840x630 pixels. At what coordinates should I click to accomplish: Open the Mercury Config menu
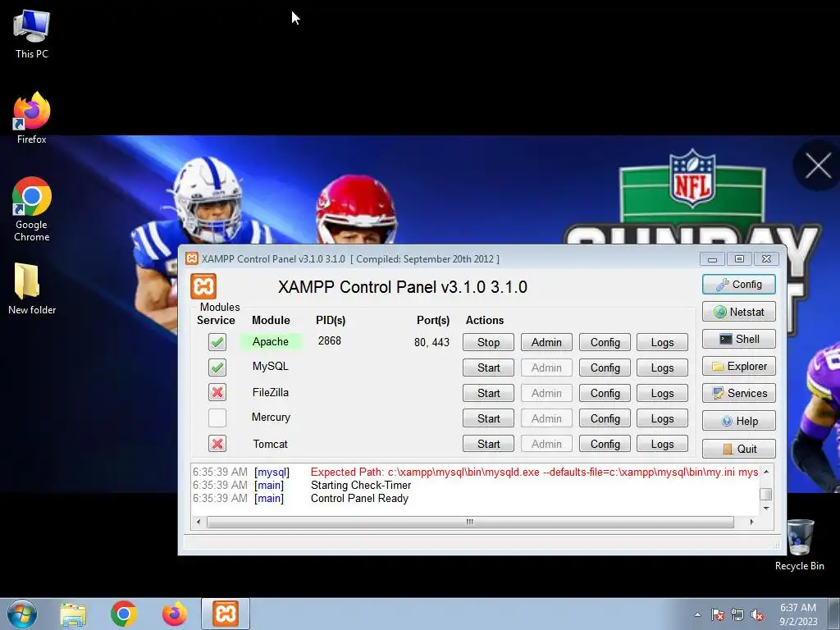pyautogui.click(x=605, y=418)
